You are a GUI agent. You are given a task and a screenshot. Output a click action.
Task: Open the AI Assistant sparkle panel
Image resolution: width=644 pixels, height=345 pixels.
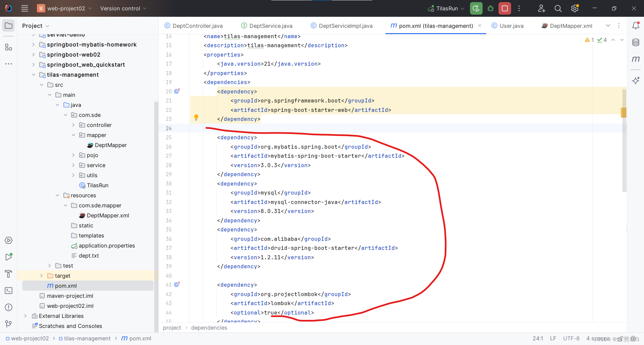(636, 80)
